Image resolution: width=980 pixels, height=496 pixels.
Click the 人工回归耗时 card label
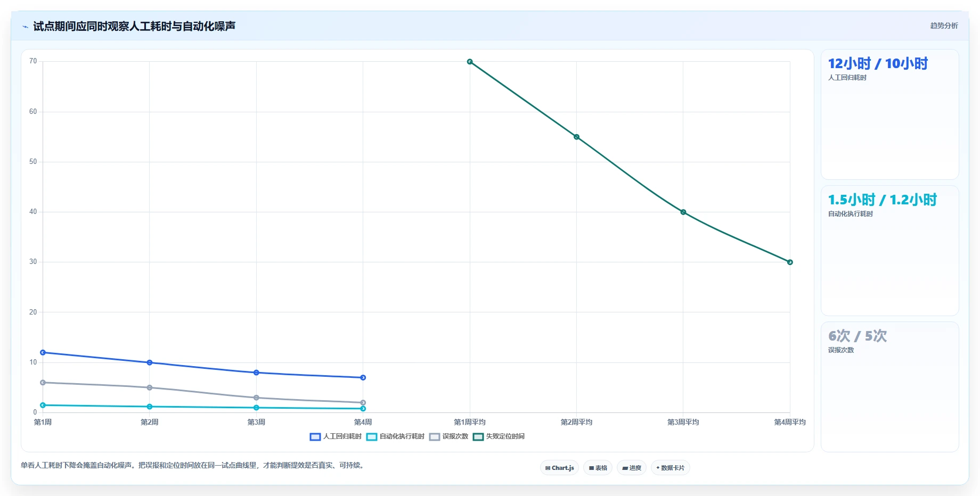847,78
